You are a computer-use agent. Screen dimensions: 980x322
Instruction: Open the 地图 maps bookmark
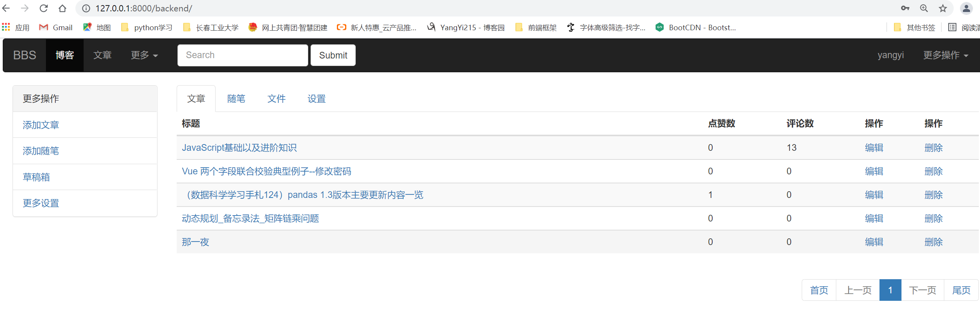coord(97,27)
